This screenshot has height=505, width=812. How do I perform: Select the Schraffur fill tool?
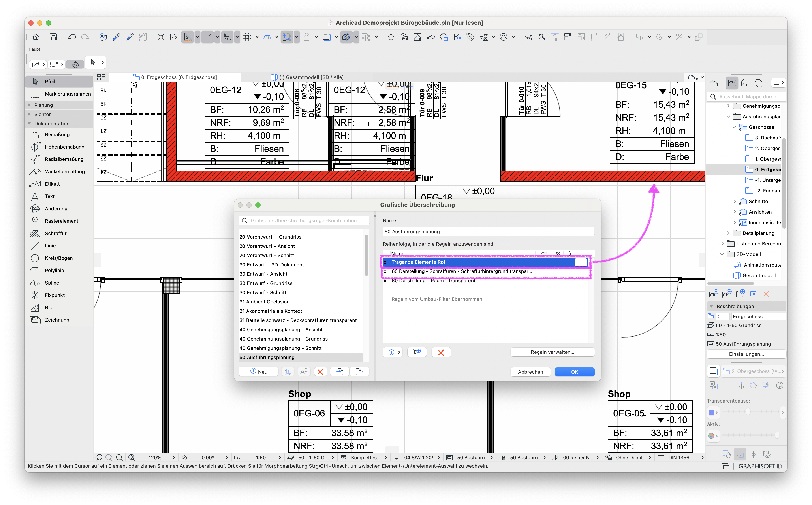click(x=59, y=233)
